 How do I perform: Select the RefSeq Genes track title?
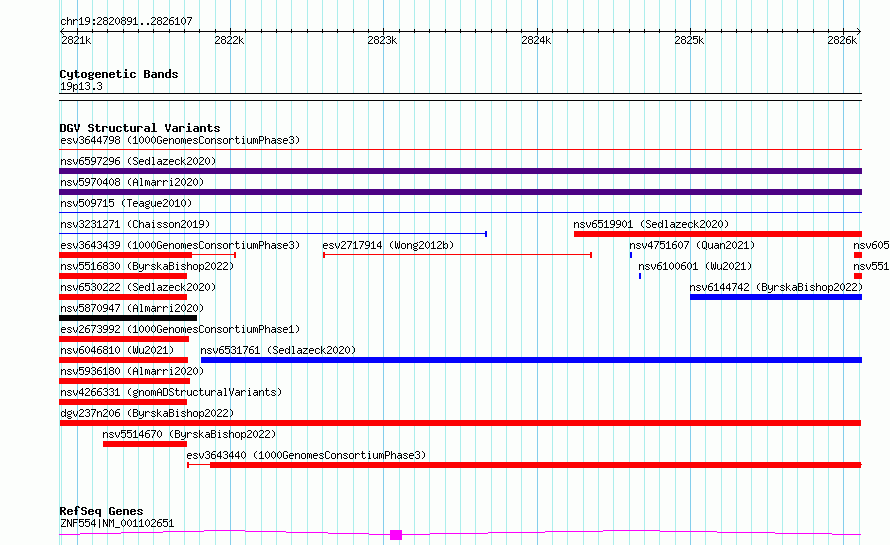[101, 511]
